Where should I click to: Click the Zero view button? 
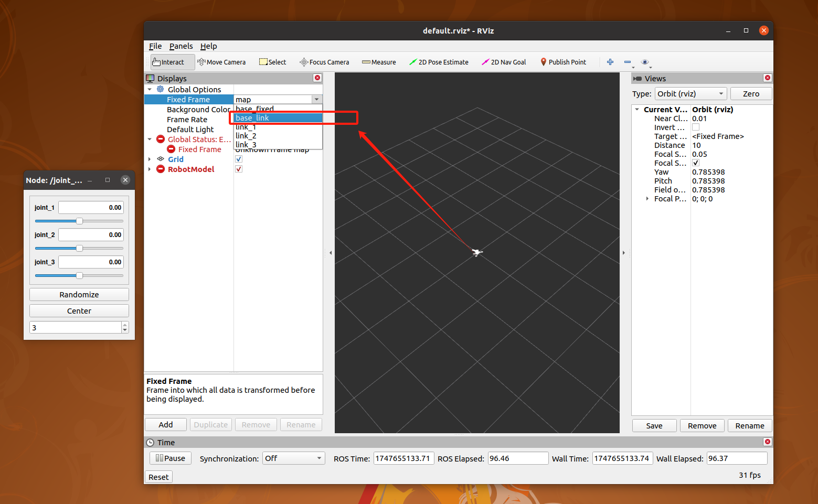click(751, 94)
